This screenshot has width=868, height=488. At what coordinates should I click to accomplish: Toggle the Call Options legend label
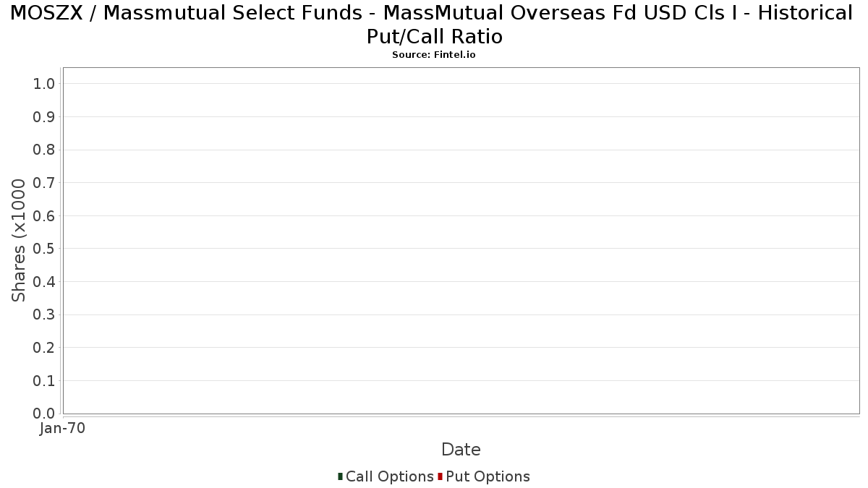pos(389,476)
